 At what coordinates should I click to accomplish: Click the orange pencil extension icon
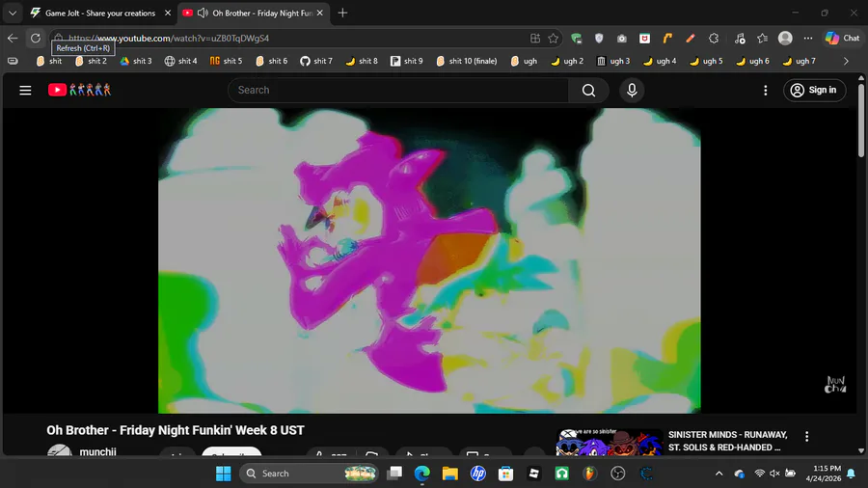(691, 39)
